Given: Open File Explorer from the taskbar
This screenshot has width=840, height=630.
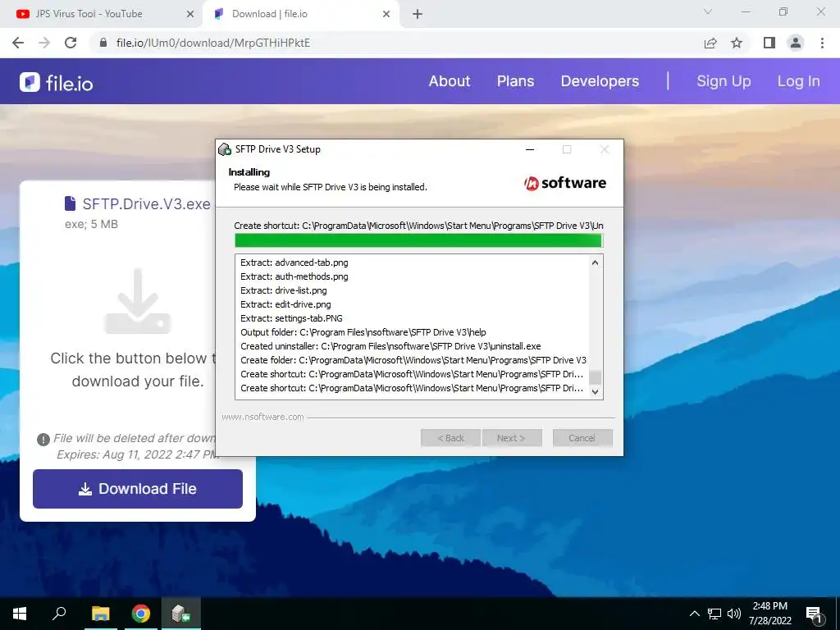Looking at the screenshot, I should tap(100, 614).
